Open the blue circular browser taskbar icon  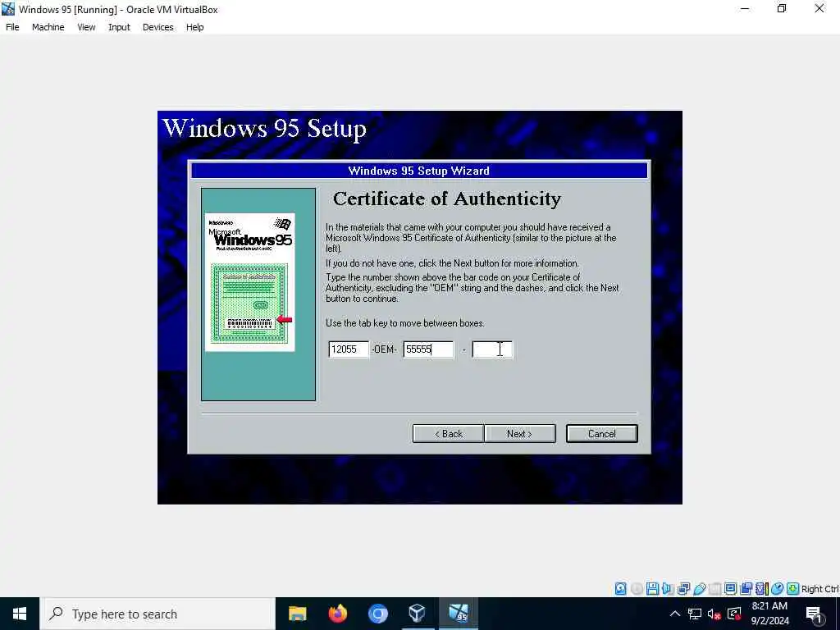pyautogui.click(x=377, y=614)
